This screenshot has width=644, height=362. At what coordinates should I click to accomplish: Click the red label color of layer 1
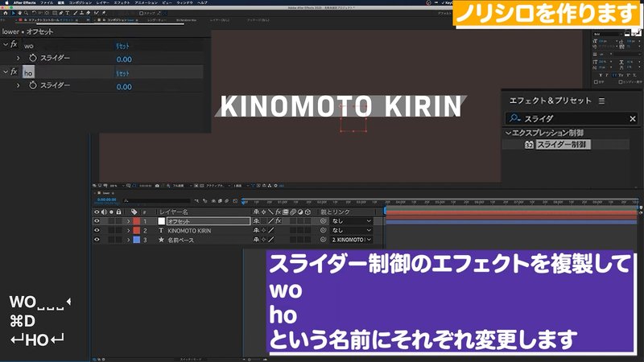click(x=136, y=221)
